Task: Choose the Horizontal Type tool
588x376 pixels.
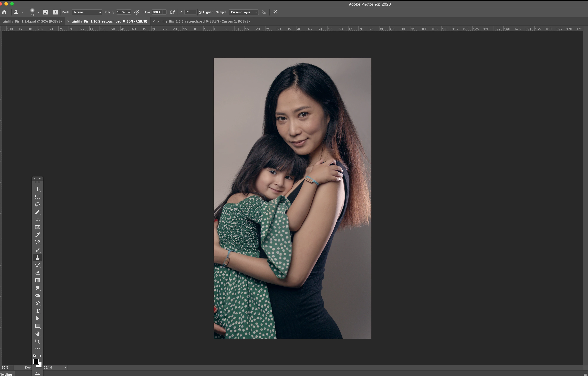Action: pyautogui.click(x=37, y=311)
